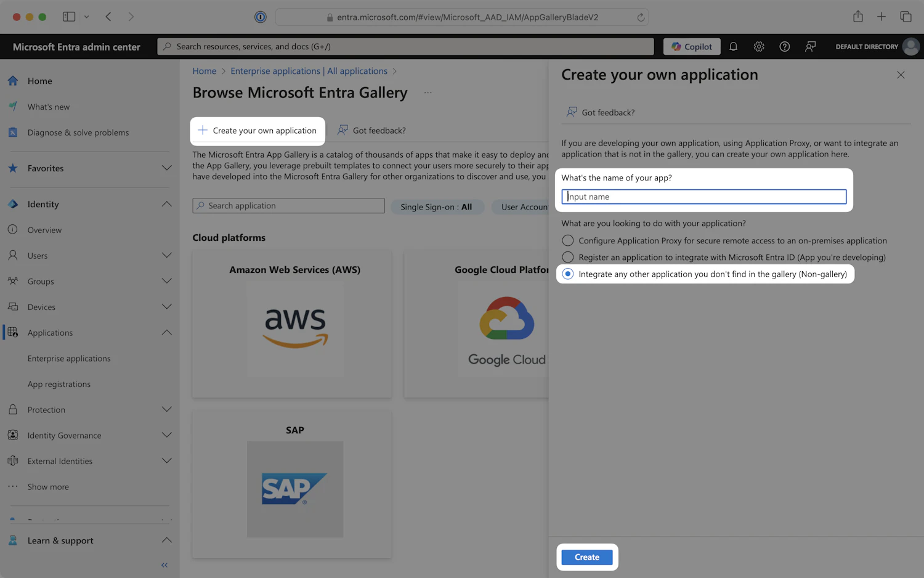Open the SAP platform card

click(x=292, y=484)
